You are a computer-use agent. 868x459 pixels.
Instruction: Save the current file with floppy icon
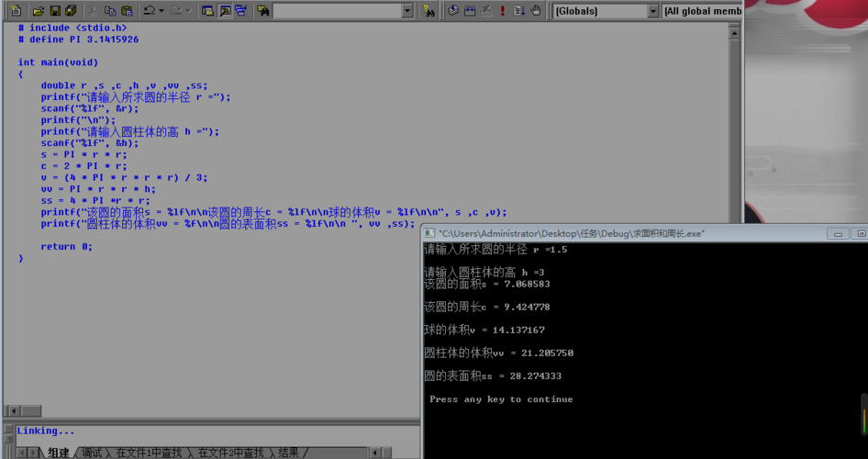[55, 10]
